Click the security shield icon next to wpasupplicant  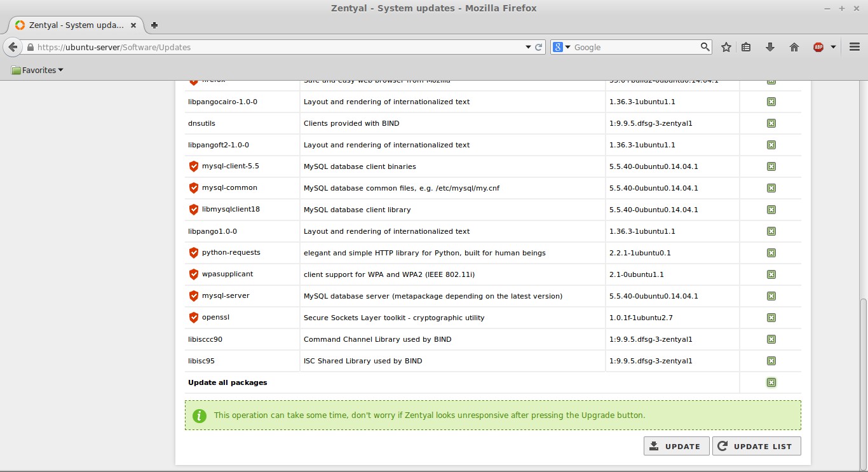tap(194, 274)
